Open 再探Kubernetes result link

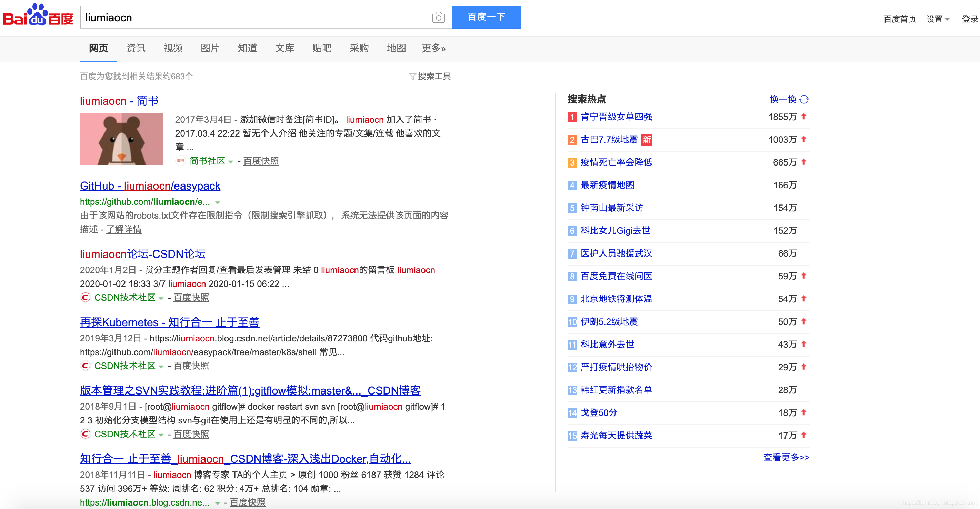click(x=170, y=322)
